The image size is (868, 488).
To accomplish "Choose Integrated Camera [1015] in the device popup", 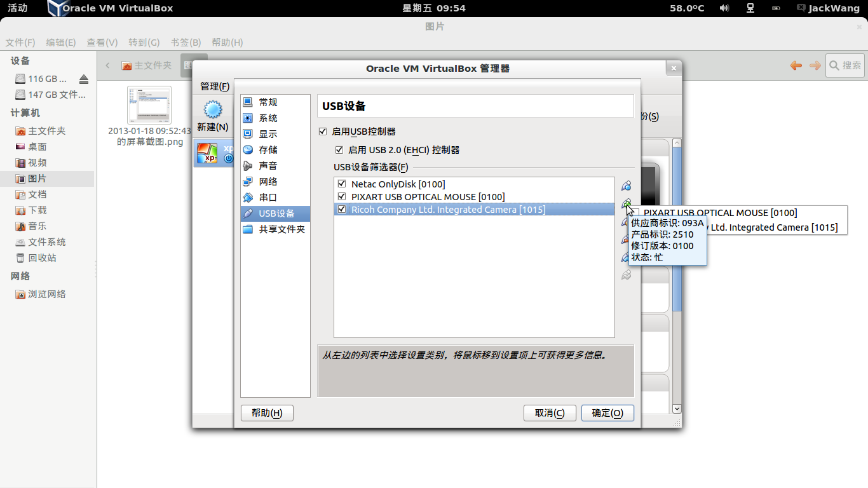I will pos(737,227).
